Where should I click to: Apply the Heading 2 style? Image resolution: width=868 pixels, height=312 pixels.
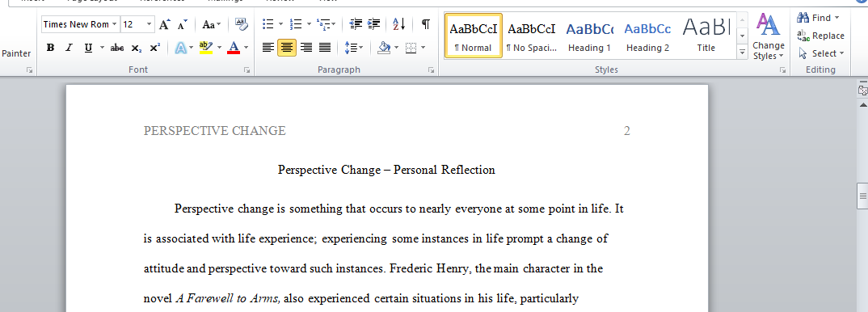tap(647, 36)
